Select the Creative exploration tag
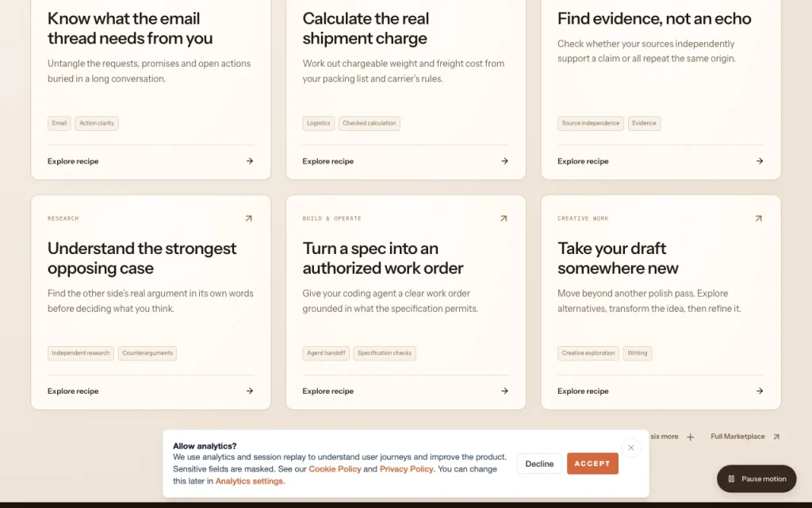812x508 pixels. coord(588,353)
